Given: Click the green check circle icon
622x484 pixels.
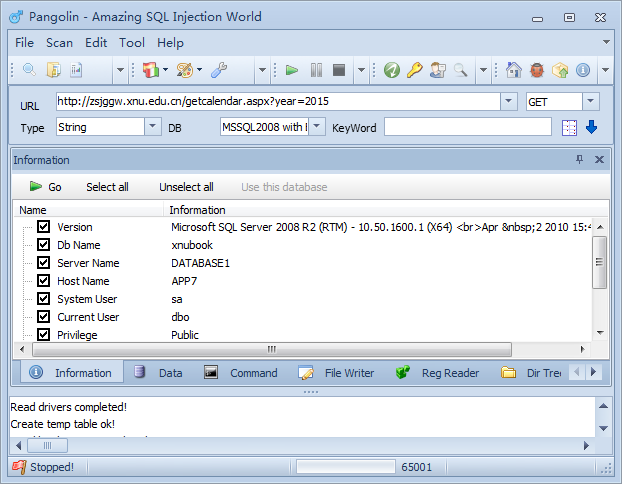Looking at the screenshot, I should pos(392,70).
